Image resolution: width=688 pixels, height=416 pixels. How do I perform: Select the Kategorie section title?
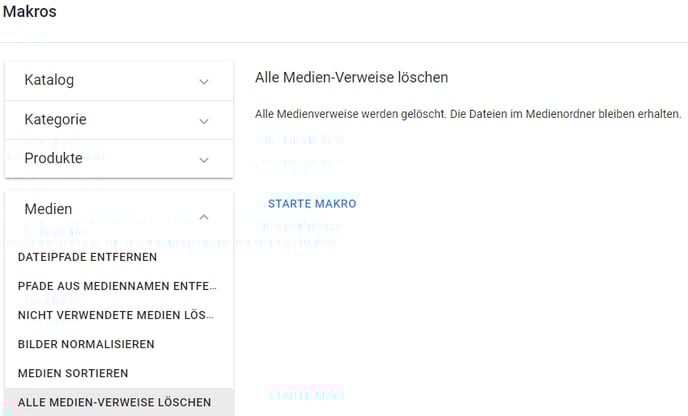click(55, 119)
